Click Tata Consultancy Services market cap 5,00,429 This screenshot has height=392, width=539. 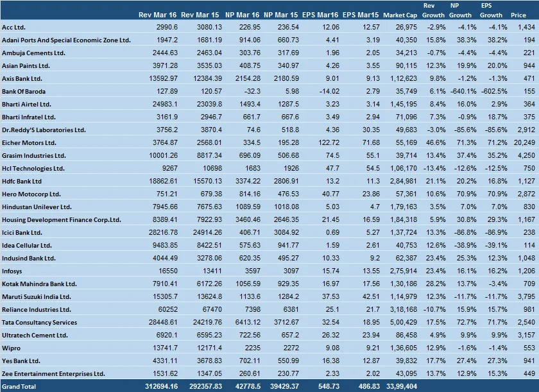tap(403, 322)
